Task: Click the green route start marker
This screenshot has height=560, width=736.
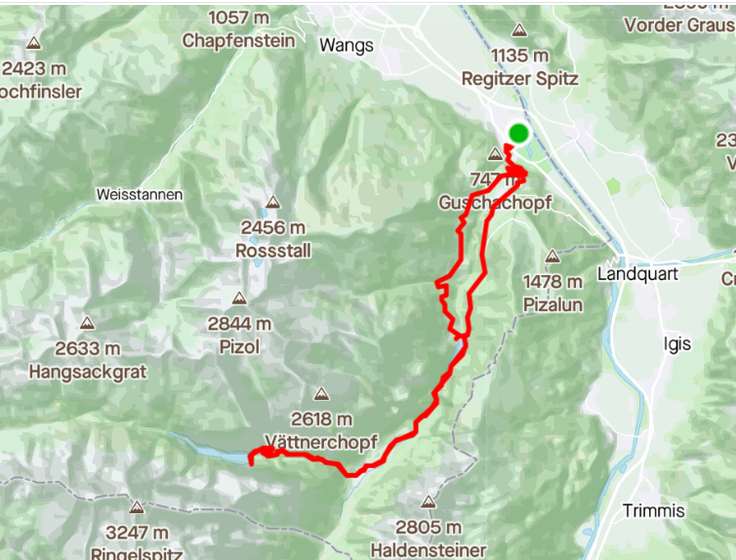Action: [518, 133]
